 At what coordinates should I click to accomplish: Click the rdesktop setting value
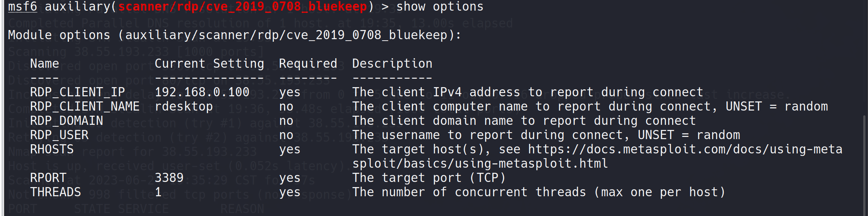click(x=183, y=107)
